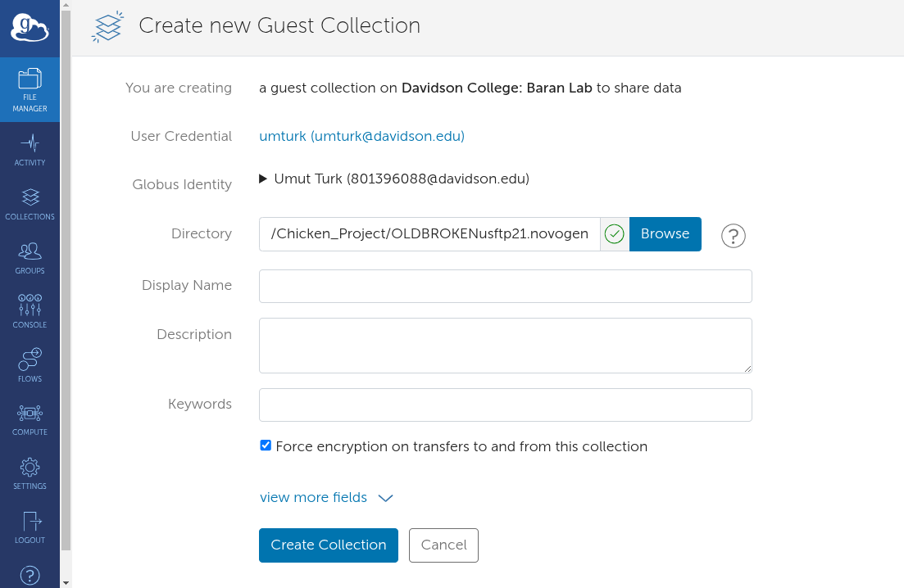
Task: Click the 'Create new Guest Collection' heading
Action: tap(279, 26)
